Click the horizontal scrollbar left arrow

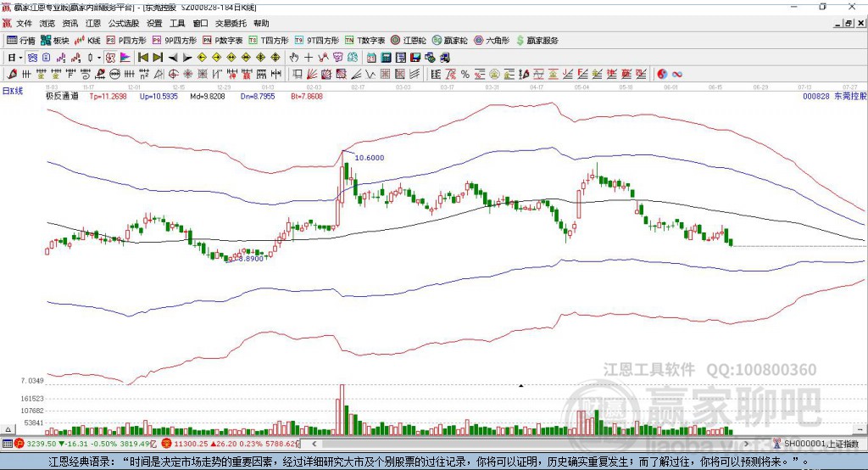tap(314, 444)
